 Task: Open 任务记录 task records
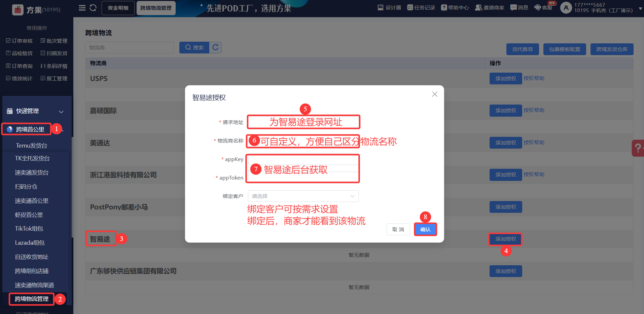point(421,8)
